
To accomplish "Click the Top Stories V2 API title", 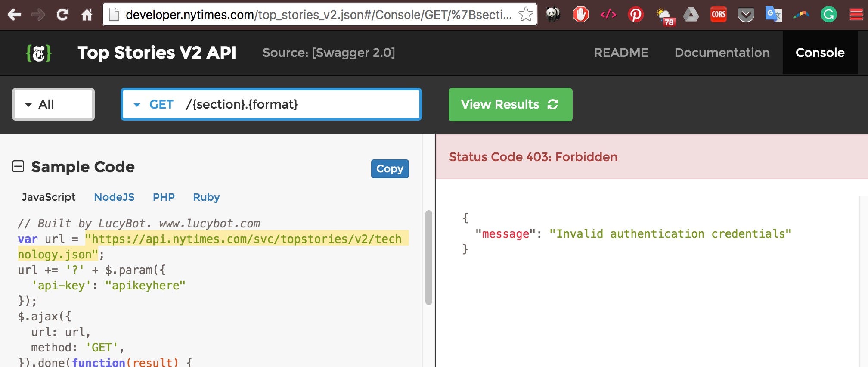I will (157, 53).
